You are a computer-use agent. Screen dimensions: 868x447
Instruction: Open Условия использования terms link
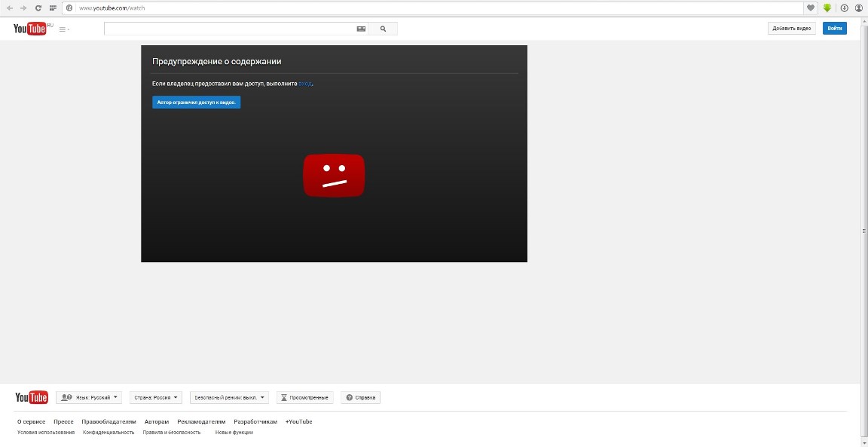46,432
